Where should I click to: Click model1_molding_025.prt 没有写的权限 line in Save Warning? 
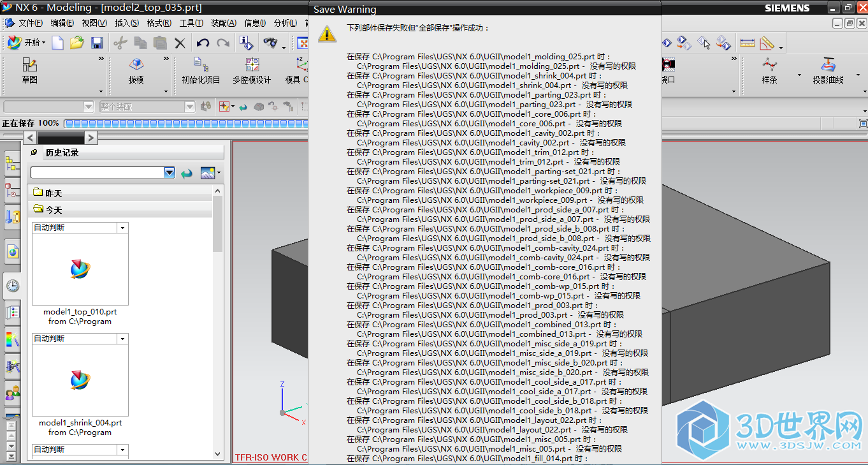496,66
